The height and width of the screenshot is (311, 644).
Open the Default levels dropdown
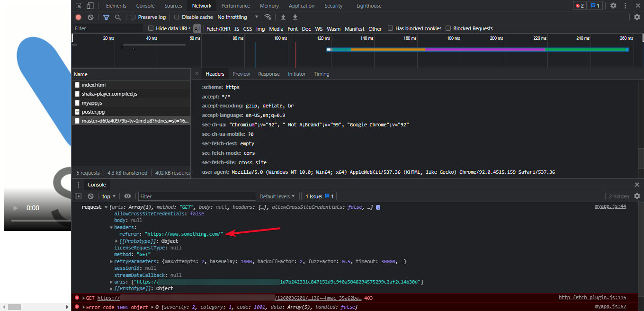pyautogui.click(x=277, y=196)
